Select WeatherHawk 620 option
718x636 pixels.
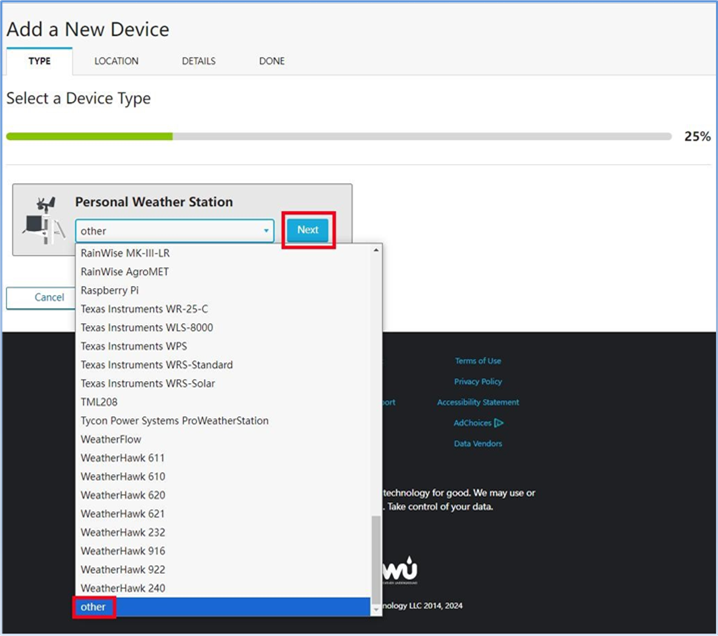(223, 495)
